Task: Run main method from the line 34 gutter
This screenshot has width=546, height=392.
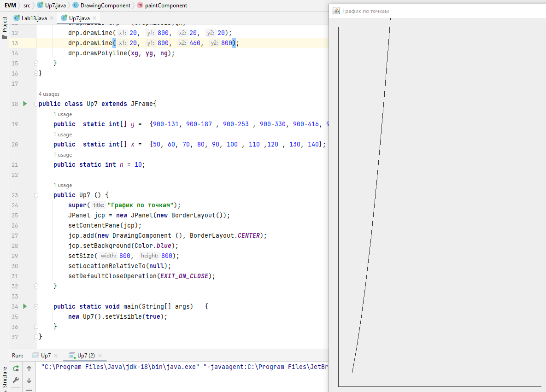Action: pos(25,306)
